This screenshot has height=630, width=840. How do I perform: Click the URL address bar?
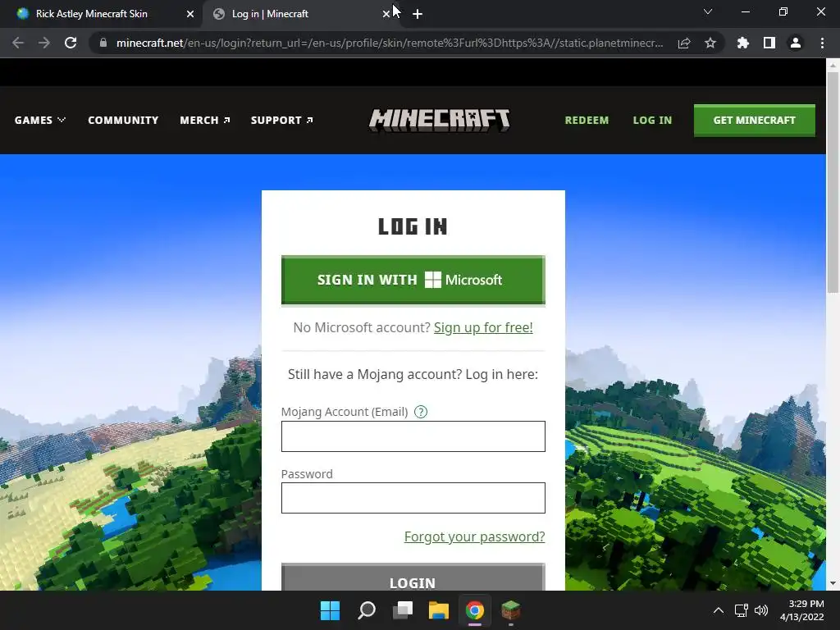pyautogui.click(x=390, y=43)
